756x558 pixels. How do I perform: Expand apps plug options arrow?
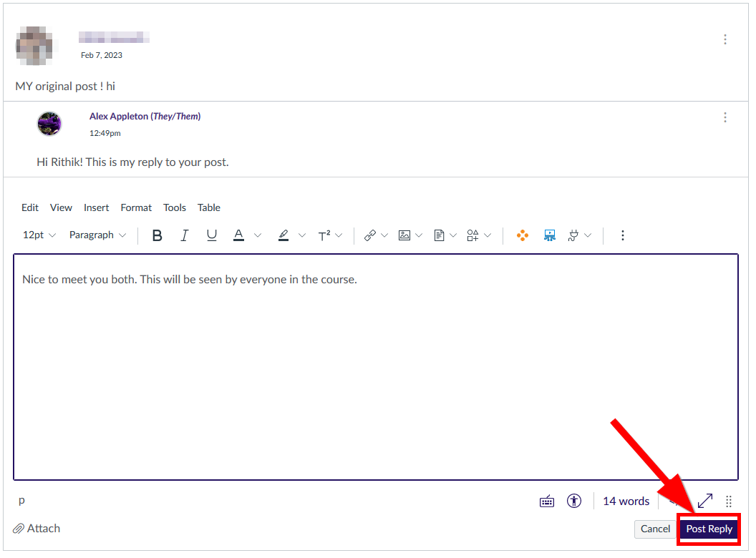coord(588,235)
